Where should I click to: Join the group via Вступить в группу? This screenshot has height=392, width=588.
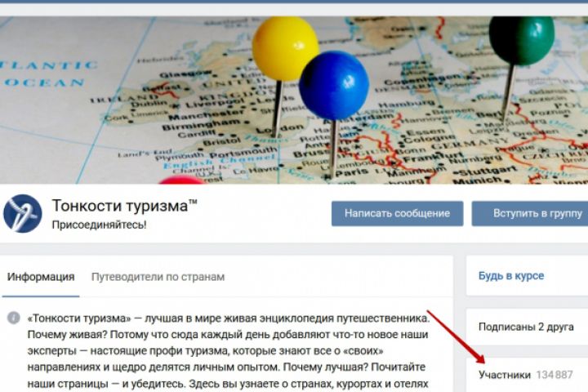pos(530,213)
